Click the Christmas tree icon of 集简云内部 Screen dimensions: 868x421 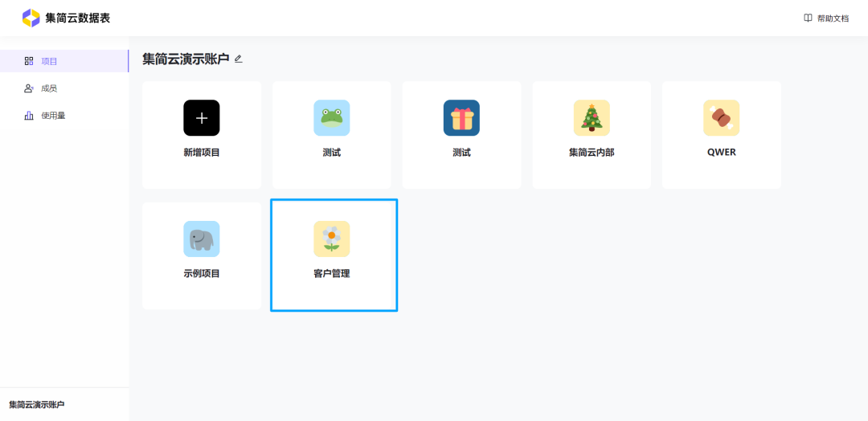point(592,118)
